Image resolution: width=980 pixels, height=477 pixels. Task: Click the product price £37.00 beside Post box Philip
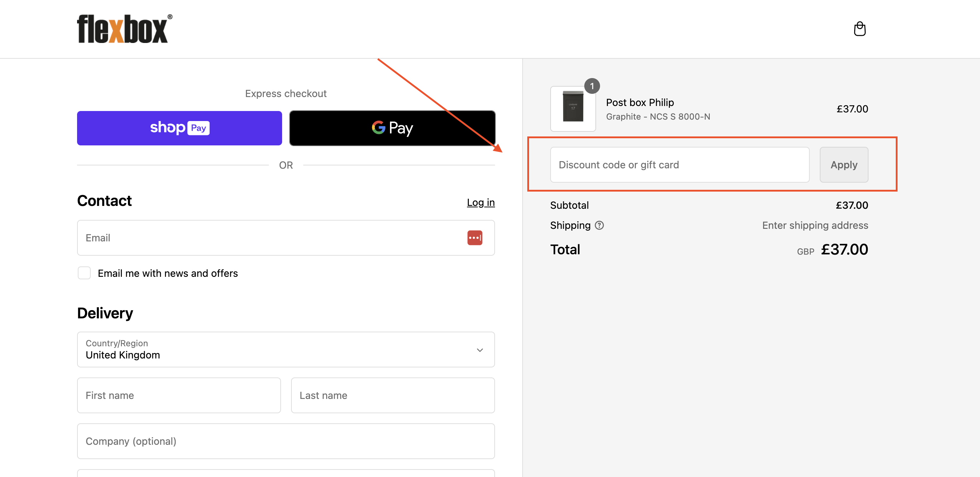pos(852,109)
